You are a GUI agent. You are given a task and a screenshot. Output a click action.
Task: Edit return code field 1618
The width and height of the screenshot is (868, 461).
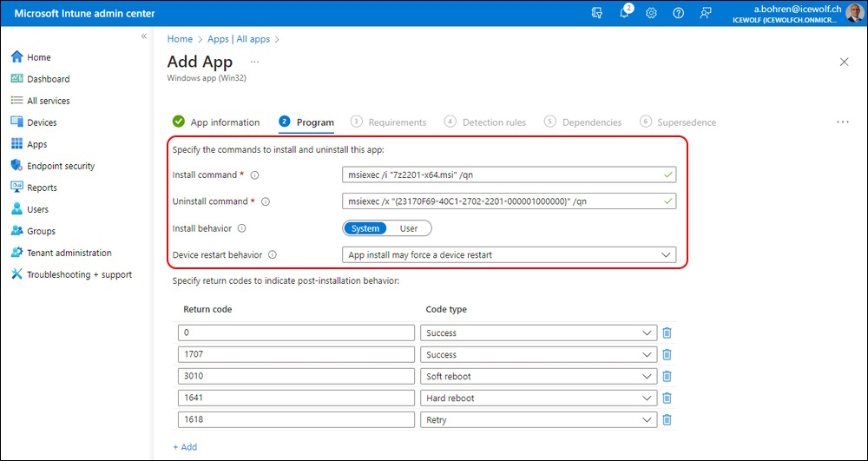296,419
